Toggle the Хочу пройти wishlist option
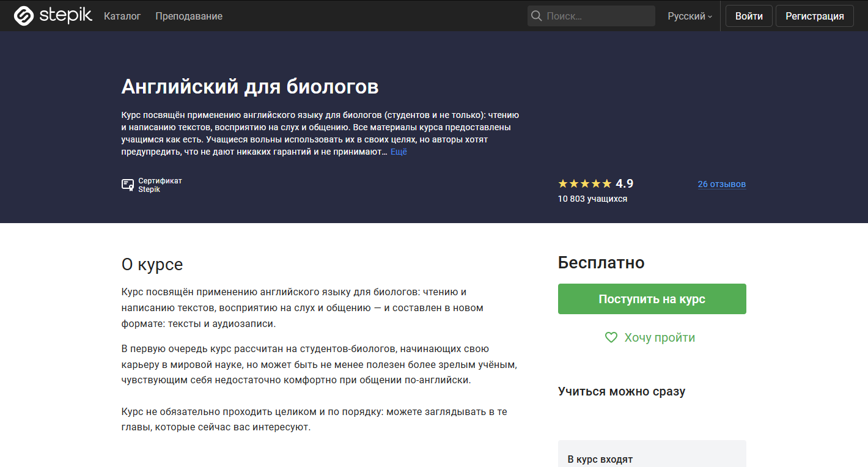868x467 pixels. pos(650,337)
